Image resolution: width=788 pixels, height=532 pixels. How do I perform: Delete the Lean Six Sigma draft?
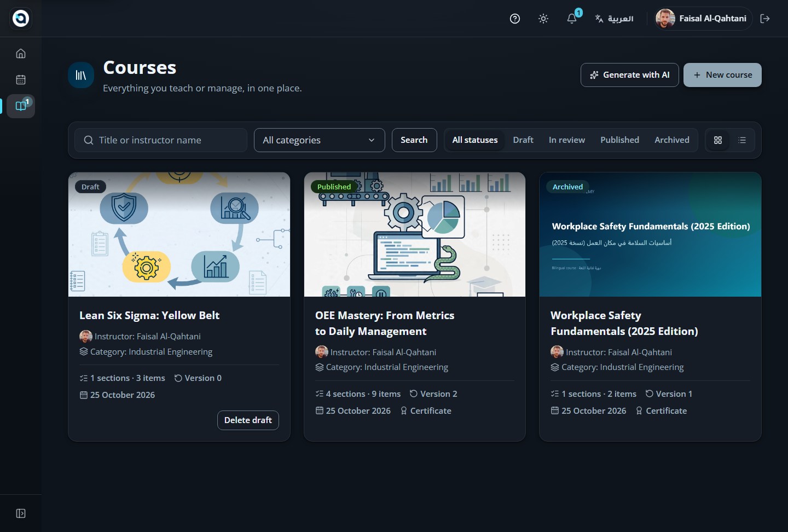pyautogui.click(x=248, y=420)
